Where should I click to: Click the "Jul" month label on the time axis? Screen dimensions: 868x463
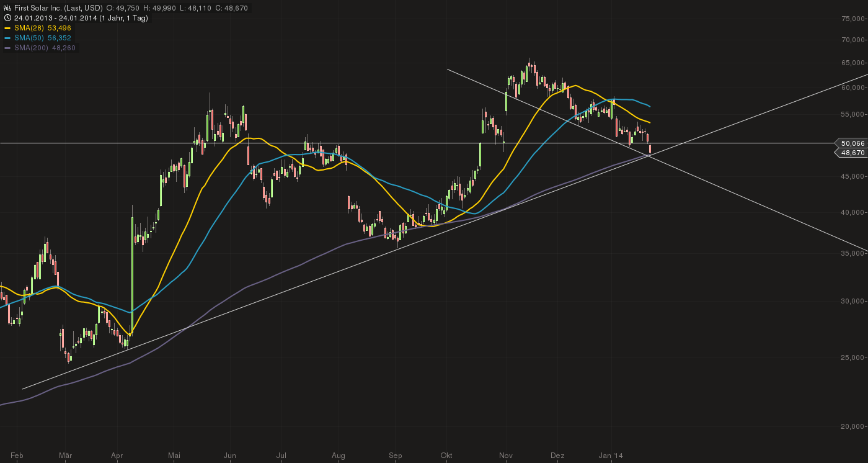coord(281,456)
